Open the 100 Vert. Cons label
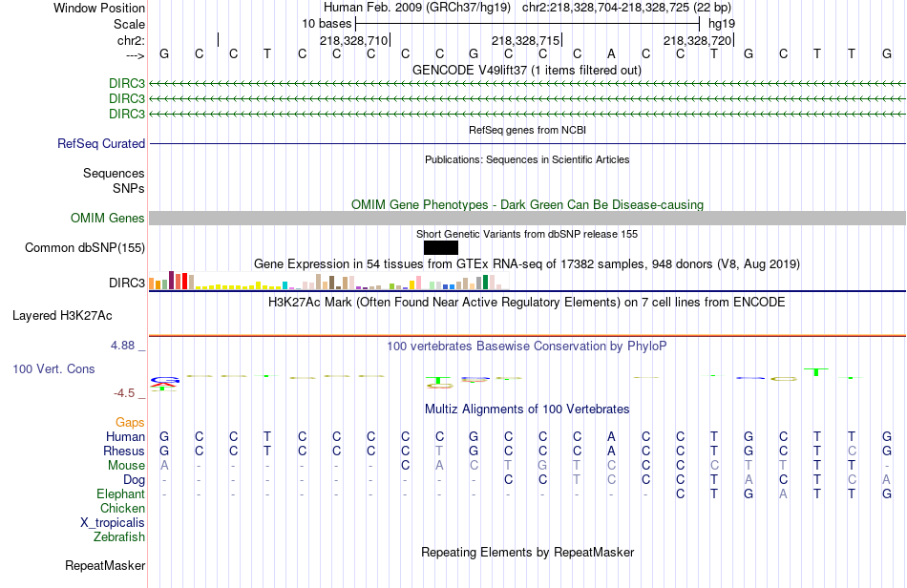Viewport: 907px width, 588px height. coord(53,368)
